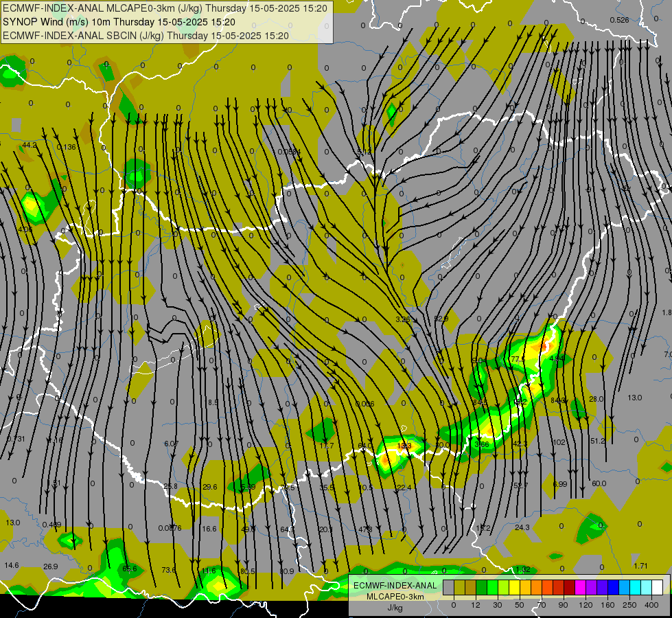Screen dimensions: 672x618
Task: Click the '14.6' value on the map
Action: [12, 565]
